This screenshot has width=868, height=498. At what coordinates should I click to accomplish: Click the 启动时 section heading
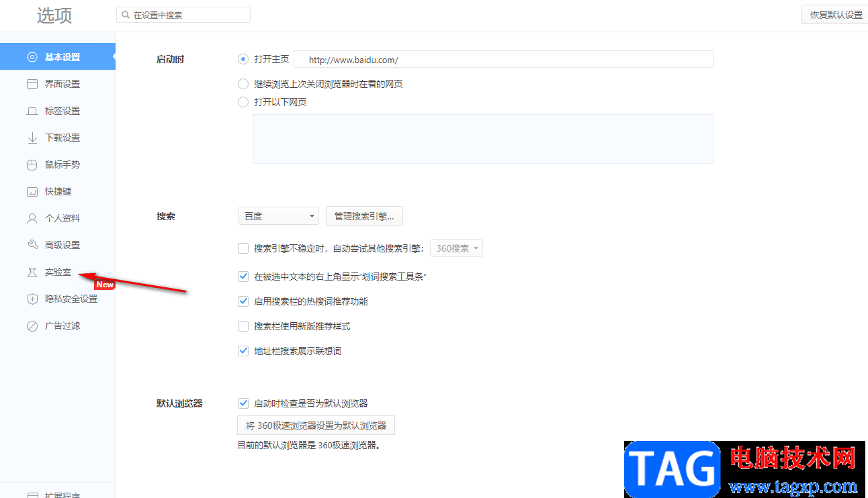click(170, 59)
